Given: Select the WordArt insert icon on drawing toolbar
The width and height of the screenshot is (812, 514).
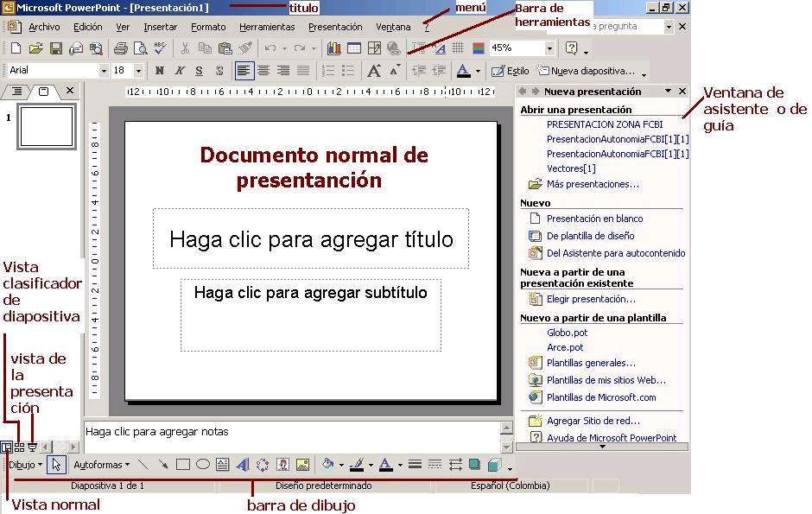Looking at the screenshot, I should point(244,464).
